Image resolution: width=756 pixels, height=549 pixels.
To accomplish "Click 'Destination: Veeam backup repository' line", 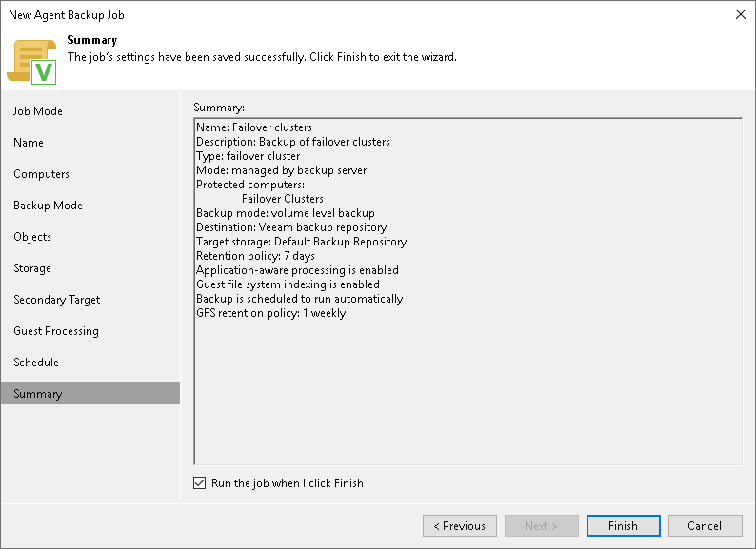I will pyautogui.click(x=291, y=227).
